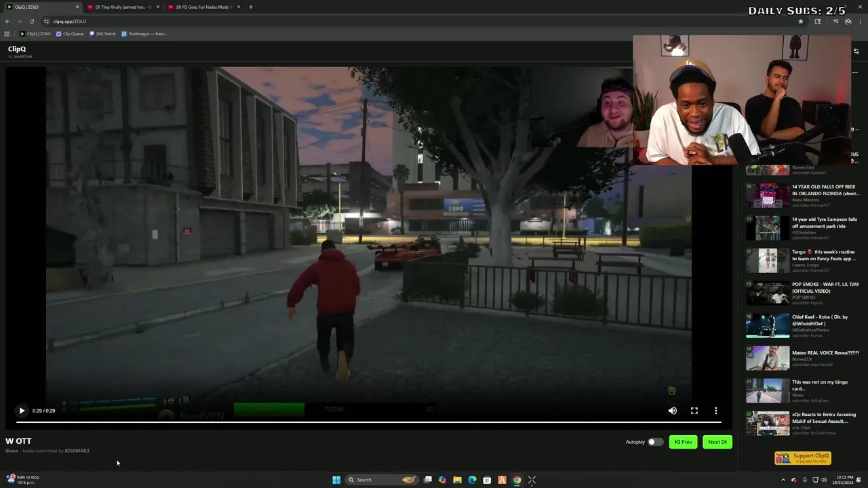Mute the video player volume
The image size is (868, 488).
[x=673, y=411]
